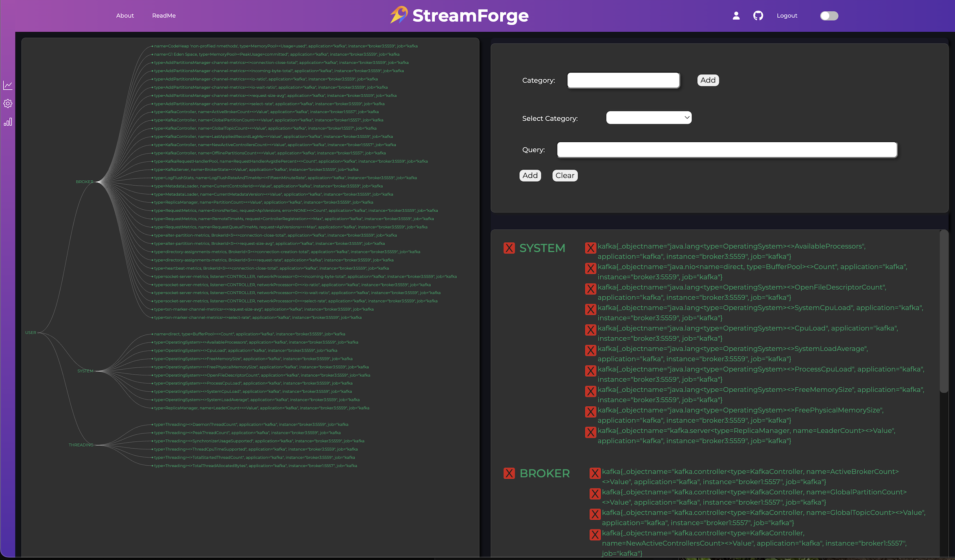Focus the Category text field
The width and height of the screenshot is (955, 560).
(624, 80)
